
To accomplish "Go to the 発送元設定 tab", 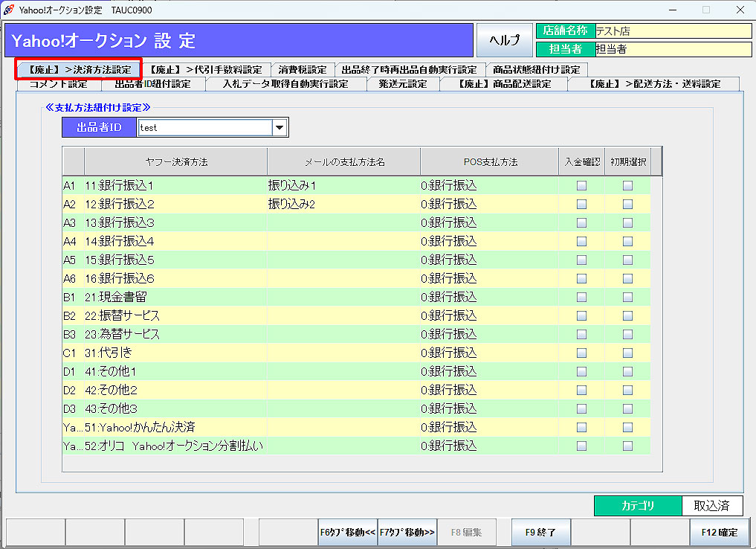I will [402, 84].
